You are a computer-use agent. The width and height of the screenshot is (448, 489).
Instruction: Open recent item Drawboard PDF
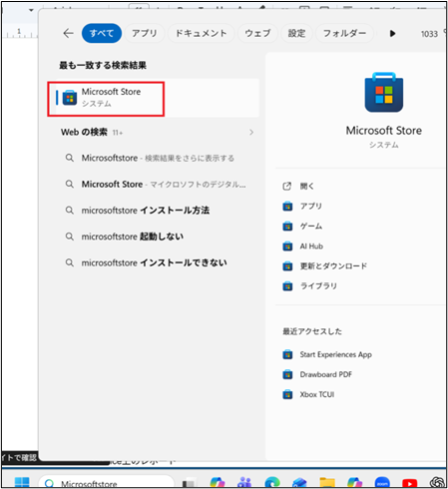(326, 374)
